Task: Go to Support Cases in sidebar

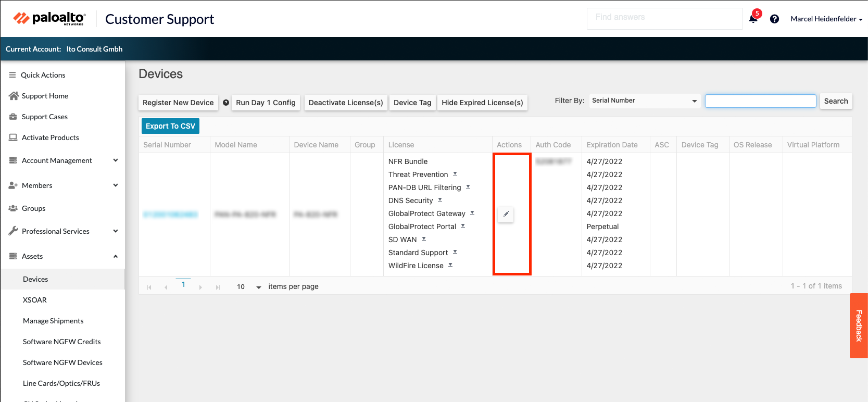Action: [x=44, y=117]
